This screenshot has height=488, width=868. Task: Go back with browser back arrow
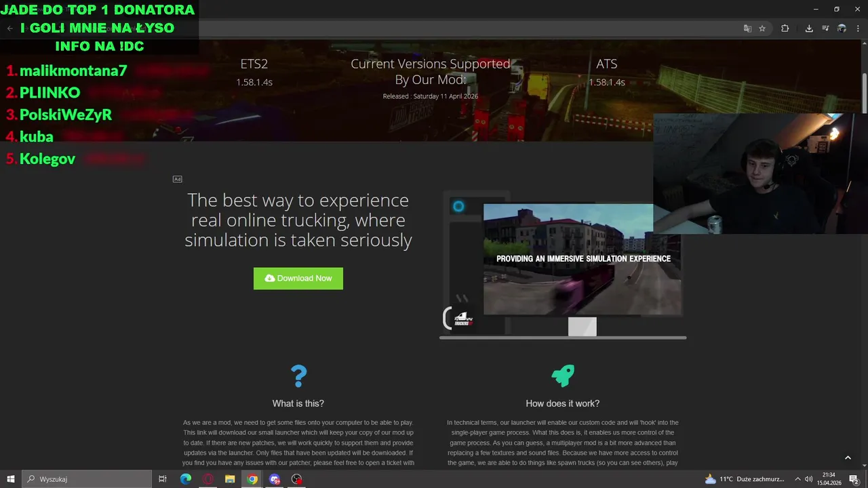[9, 28]
